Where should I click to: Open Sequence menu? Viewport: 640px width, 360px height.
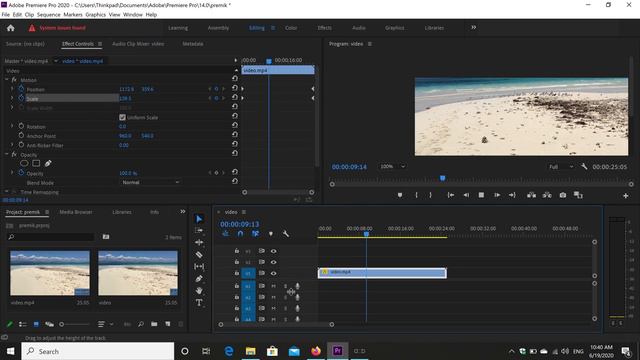[49, 14]
